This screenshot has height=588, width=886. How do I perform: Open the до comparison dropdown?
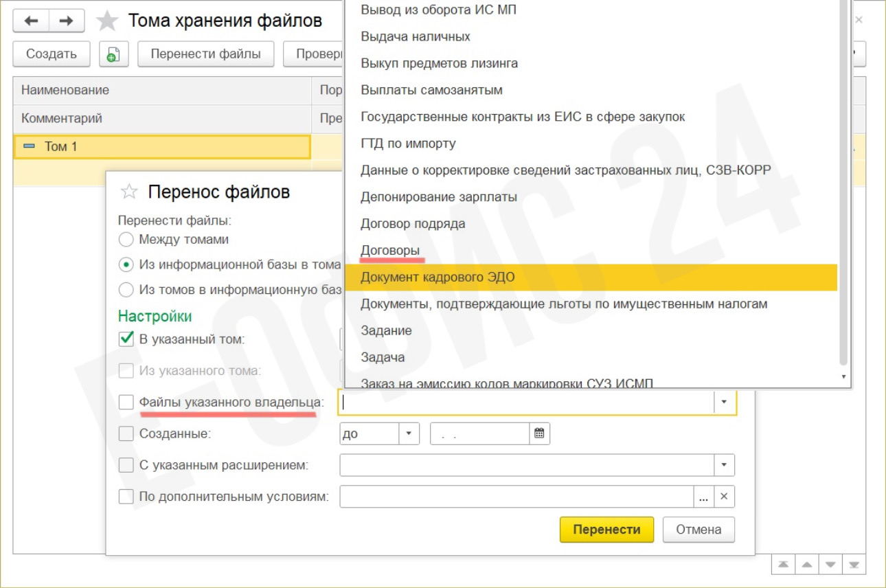(x=409, y=433)
